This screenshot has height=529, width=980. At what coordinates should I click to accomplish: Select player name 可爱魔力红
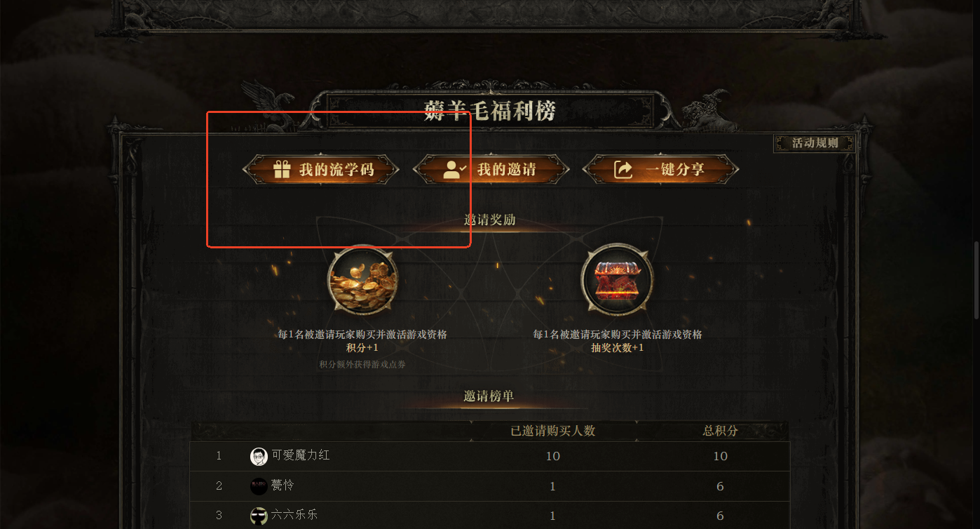pos(301,455)
